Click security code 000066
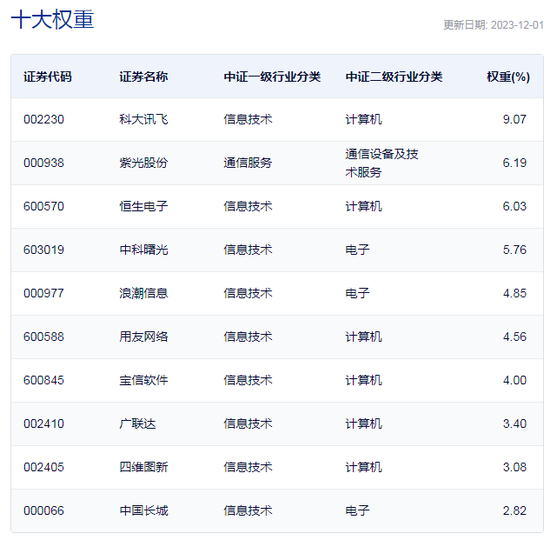The image size is (550, 540). click(x=44, y=511)
